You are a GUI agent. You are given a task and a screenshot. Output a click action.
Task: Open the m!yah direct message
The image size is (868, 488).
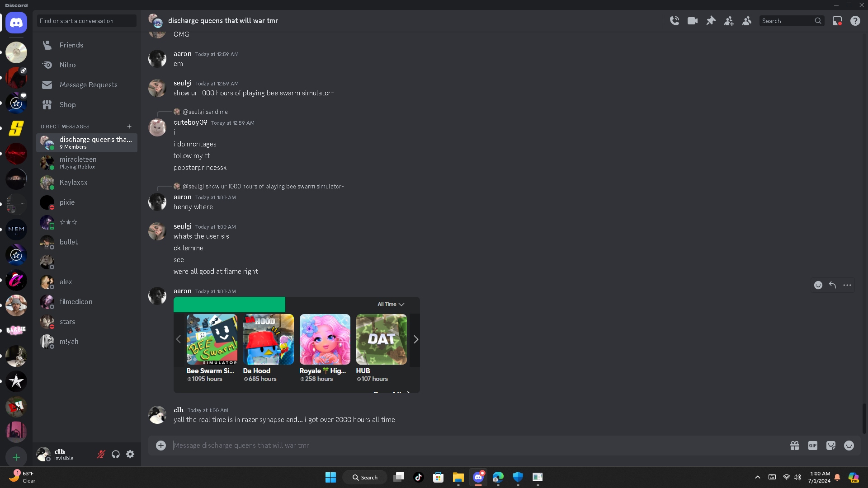(x=87, y=342)
